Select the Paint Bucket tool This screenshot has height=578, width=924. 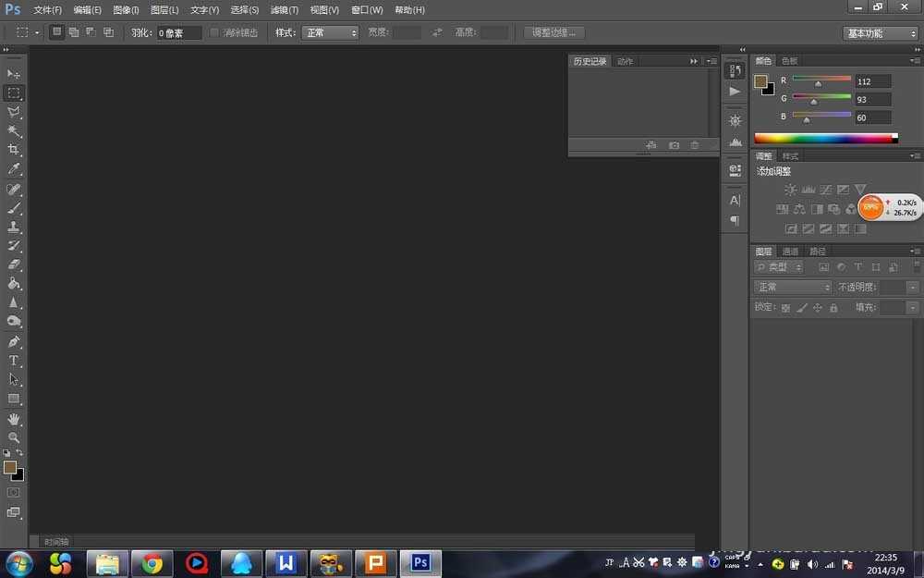tap(14, 284)
